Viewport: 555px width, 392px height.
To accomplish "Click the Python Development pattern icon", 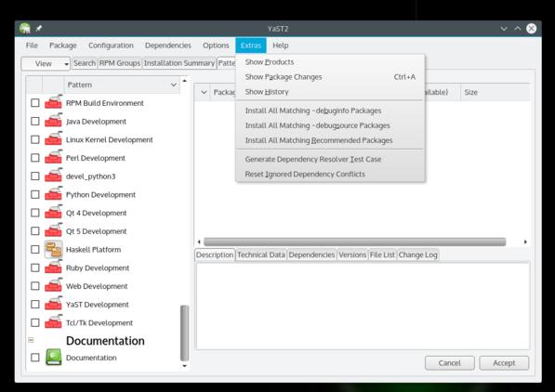I will pos(53,194).
